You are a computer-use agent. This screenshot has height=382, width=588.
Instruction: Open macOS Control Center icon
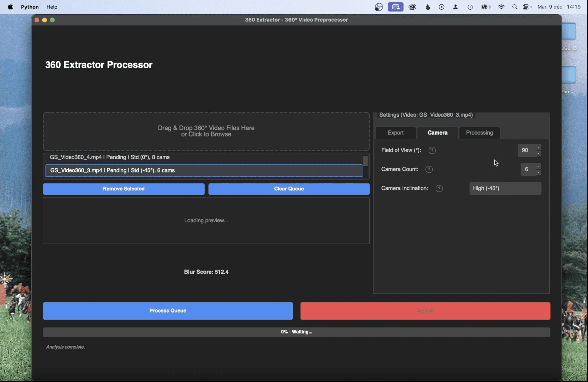tap(526, 7)
